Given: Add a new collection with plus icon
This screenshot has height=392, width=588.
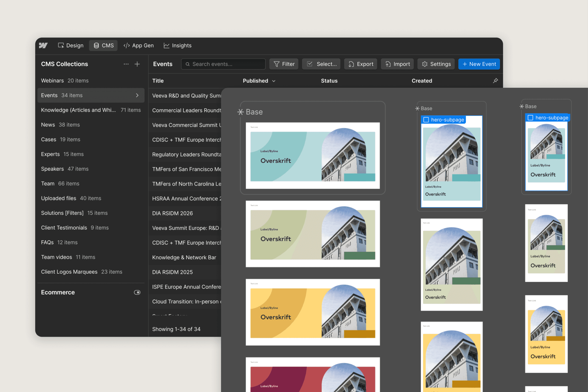Looking at the screenshot, I should coord(137,64).
